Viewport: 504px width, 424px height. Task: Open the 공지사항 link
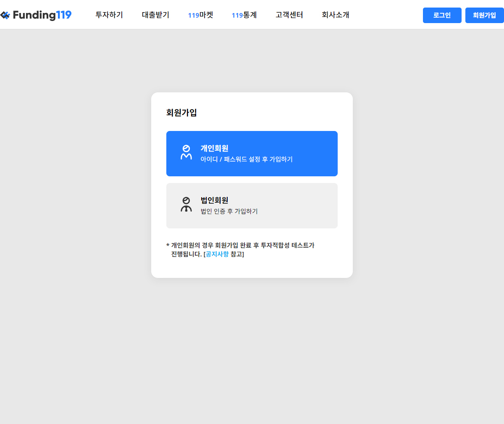coord(217,254)
